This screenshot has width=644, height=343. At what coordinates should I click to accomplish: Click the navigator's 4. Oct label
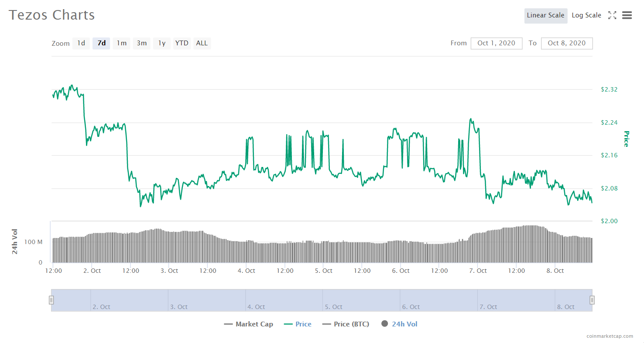257,307
